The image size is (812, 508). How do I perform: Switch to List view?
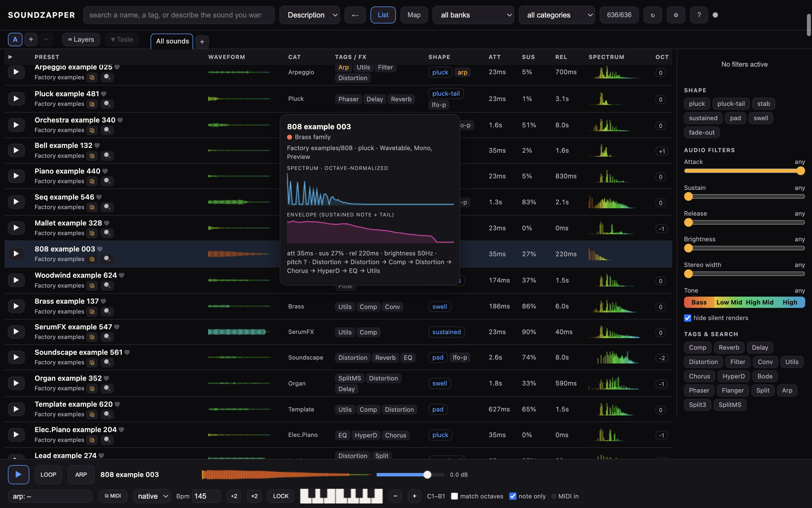tap(383, 15)
